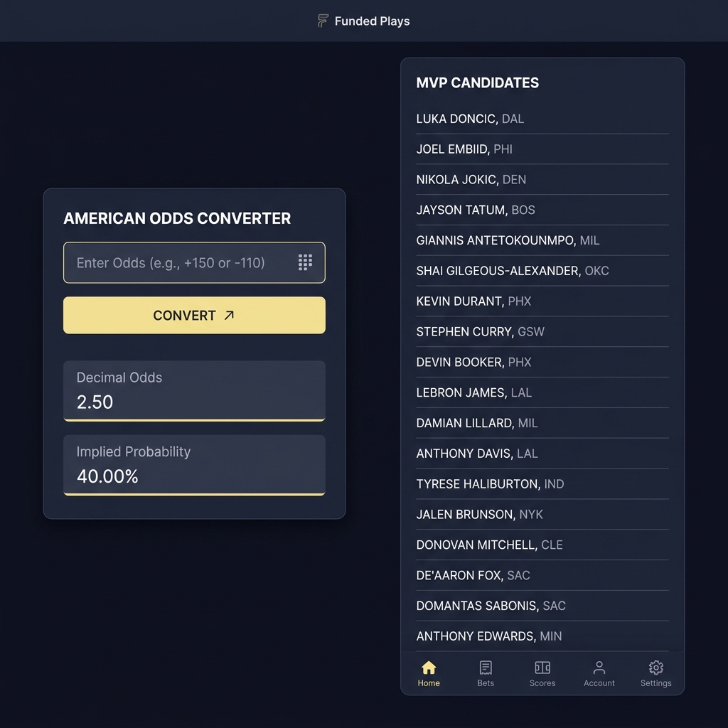Image resolution: width=728 pixels, height=728 pixels.
Task: Select Tyrese Haliburton, IND row
Action: coord(542,483)
